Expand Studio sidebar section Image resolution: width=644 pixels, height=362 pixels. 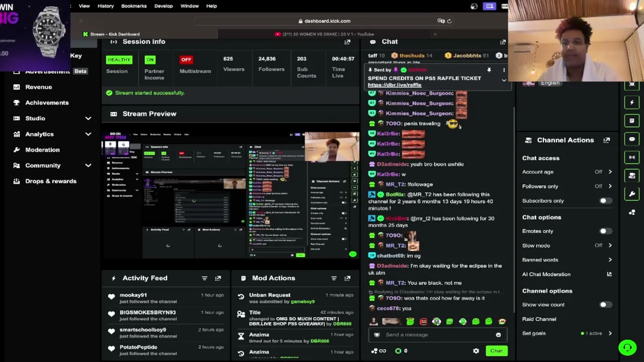coord(88,118)
